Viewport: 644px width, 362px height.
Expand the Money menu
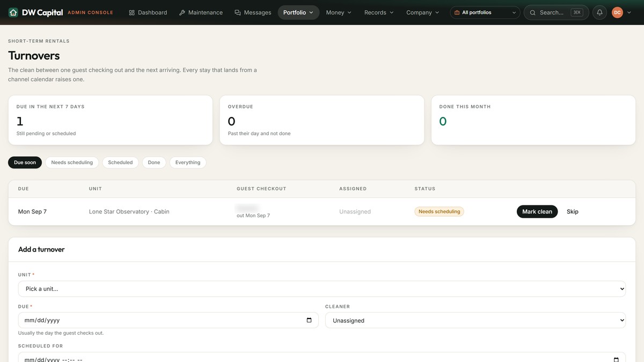(339, 12)
